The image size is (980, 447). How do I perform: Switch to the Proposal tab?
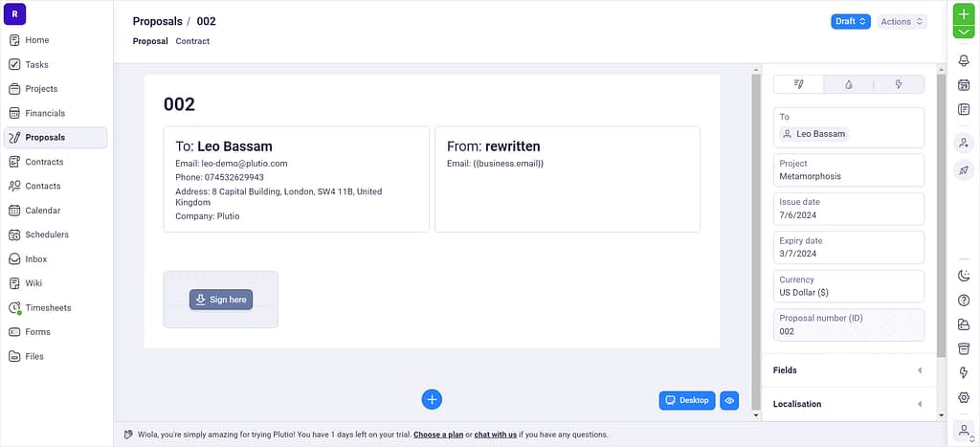pos(150,41)
